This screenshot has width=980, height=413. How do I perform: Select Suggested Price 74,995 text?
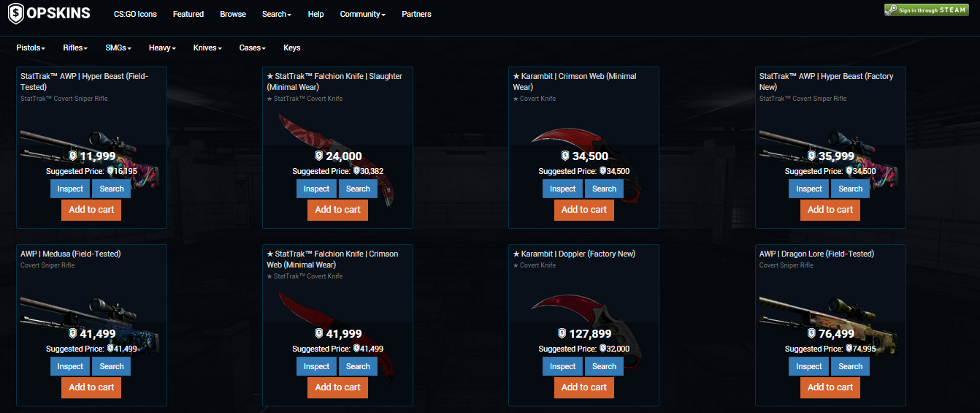click(x=830, y=349)
